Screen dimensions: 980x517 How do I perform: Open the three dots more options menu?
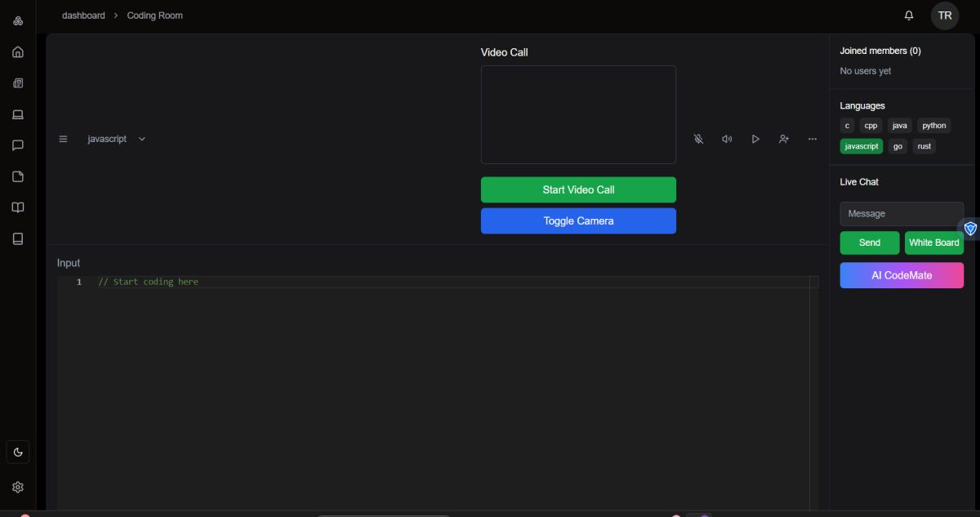pos(813,139)
